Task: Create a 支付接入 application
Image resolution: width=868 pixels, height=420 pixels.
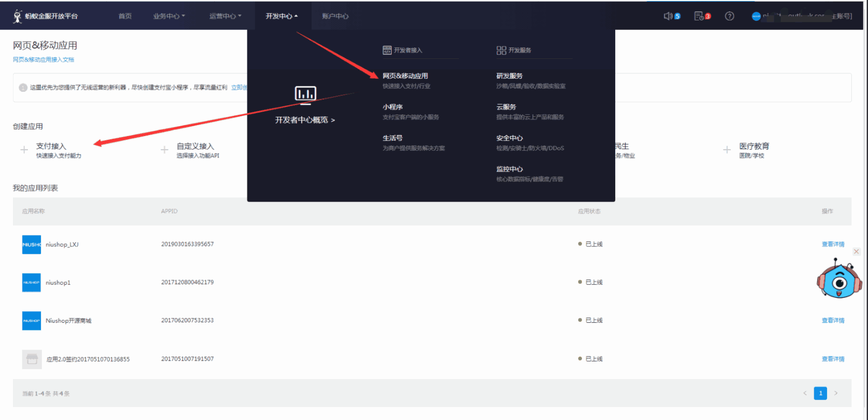Action: click(58, 150)
